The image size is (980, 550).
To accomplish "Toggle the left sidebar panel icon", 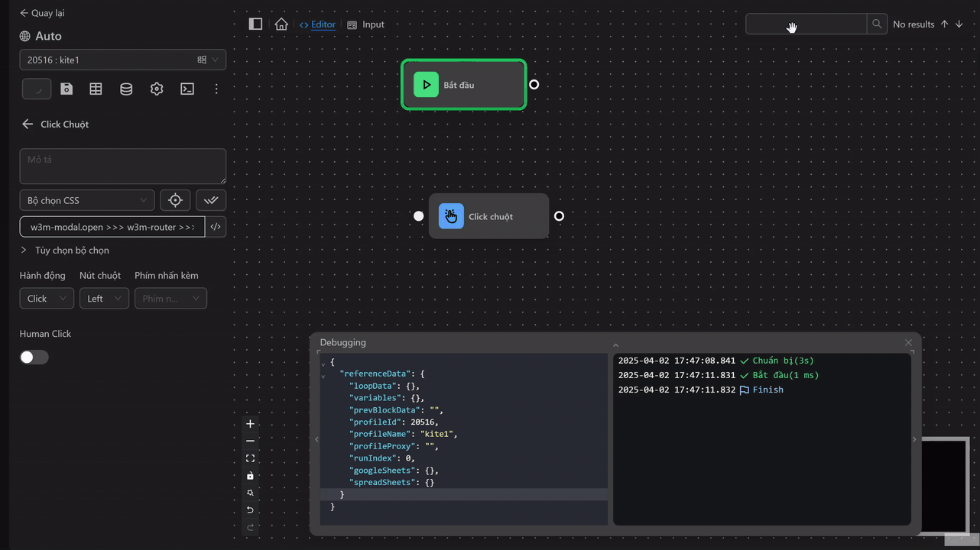I will pos(256,24).
